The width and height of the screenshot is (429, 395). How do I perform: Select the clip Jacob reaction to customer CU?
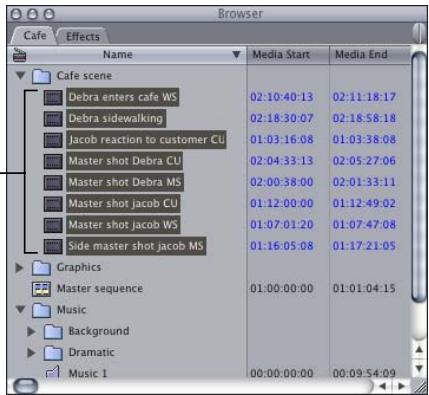pos(146,140)
